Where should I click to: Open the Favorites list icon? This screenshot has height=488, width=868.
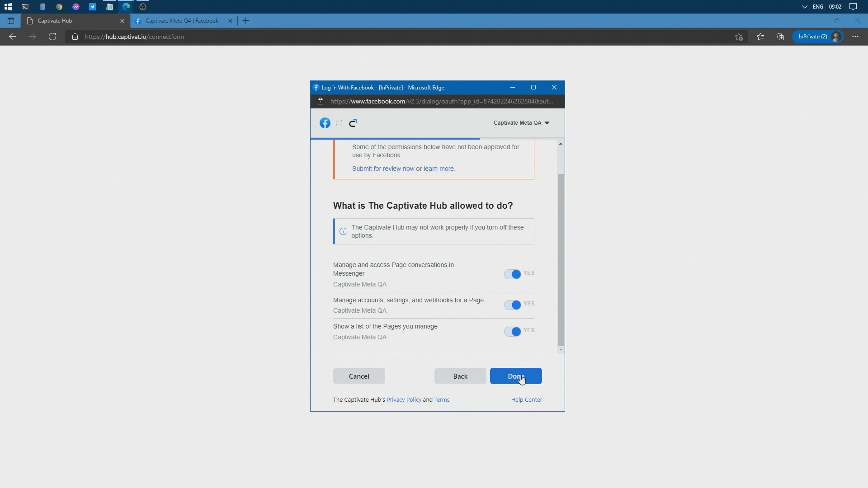pyautogui.click(x=760, y=37)
